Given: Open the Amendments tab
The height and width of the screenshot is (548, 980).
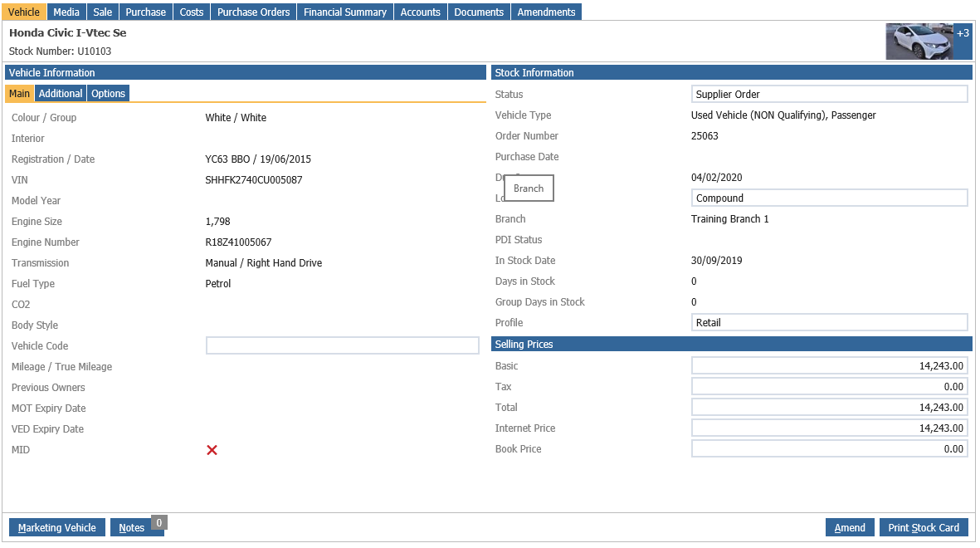Looking at the screenshot, I should [546, 12].
